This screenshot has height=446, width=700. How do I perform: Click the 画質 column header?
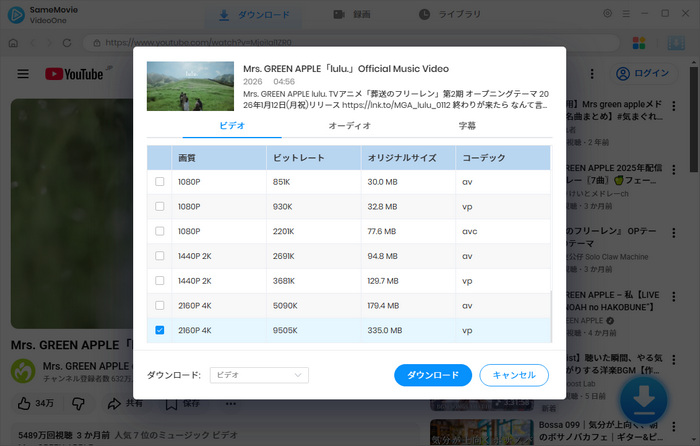coord(219,158)
